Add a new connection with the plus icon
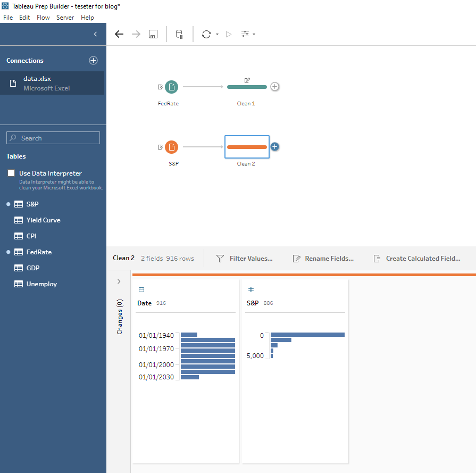 pos(93,61)
